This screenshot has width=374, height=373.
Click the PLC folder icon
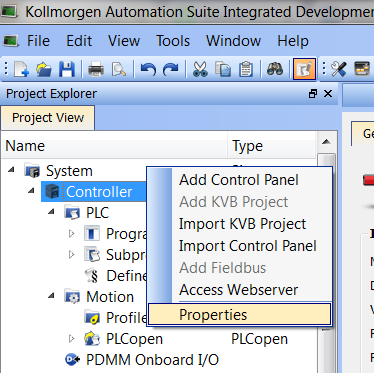coord(72,213)
